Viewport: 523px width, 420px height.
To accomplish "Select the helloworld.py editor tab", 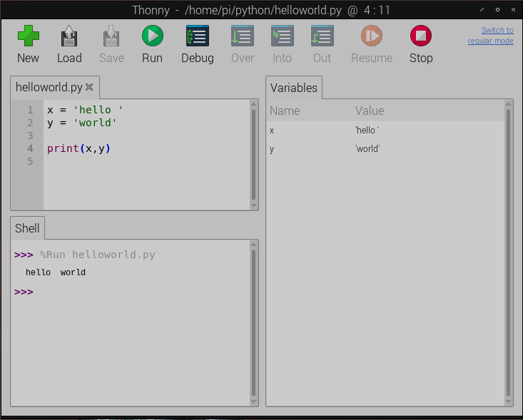I will (49, 87).
